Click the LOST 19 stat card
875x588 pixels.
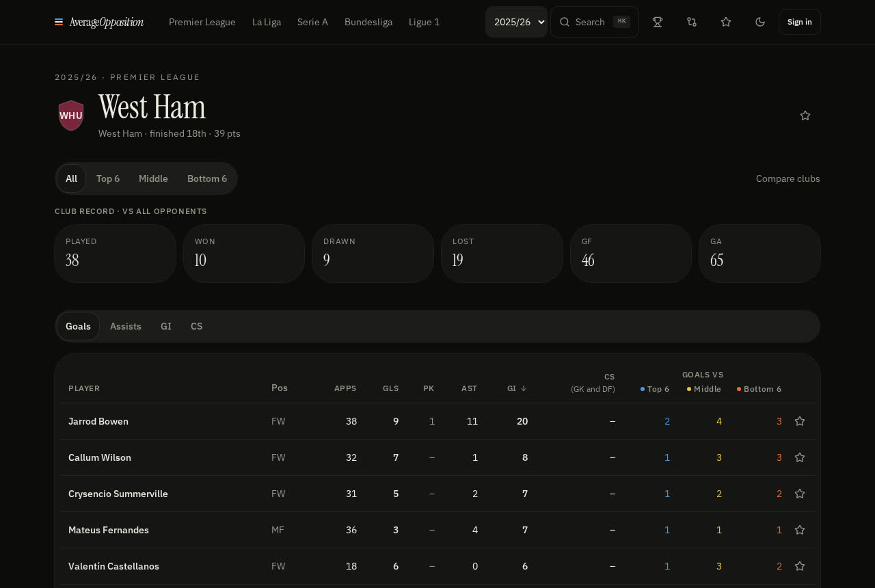[502, 254]
